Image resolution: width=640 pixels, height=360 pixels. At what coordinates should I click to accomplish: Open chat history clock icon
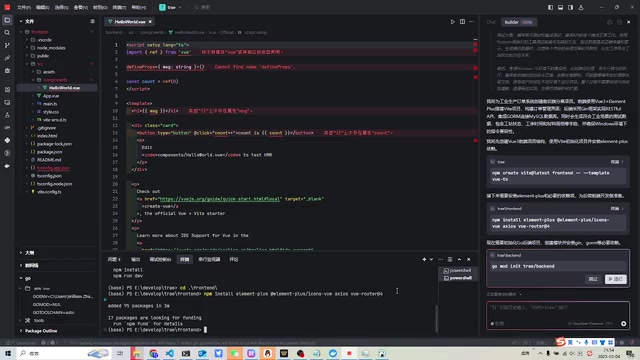(619, 22)
